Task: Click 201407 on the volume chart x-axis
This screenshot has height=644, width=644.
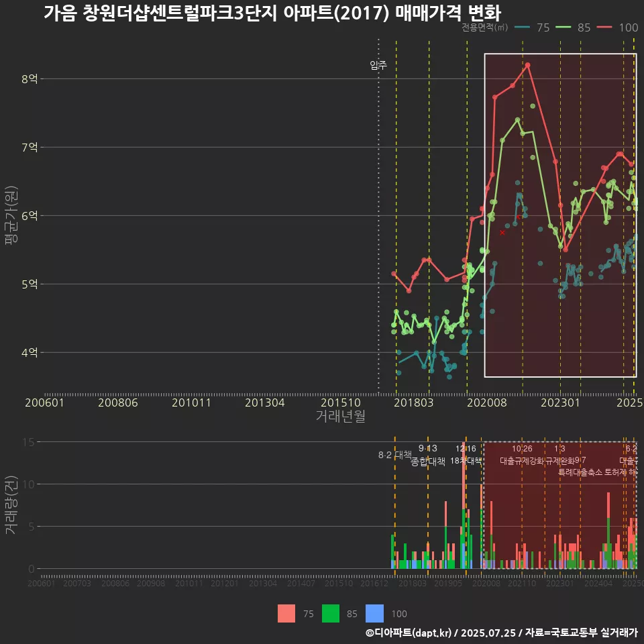Action: click(301, 583)
